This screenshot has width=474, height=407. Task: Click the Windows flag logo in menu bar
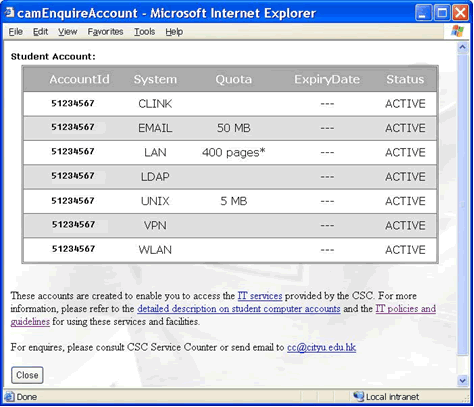(x=457, y=31)
